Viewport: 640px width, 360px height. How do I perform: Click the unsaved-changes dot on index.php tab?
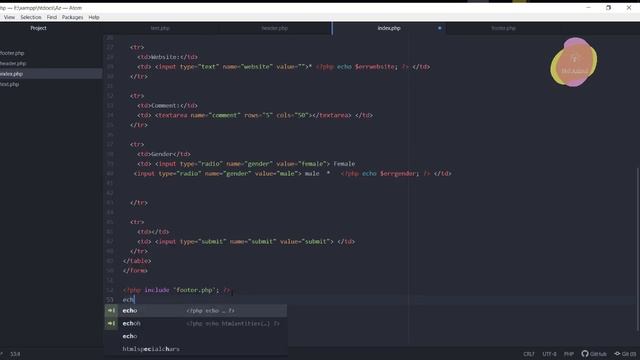[x=440, y=28]
